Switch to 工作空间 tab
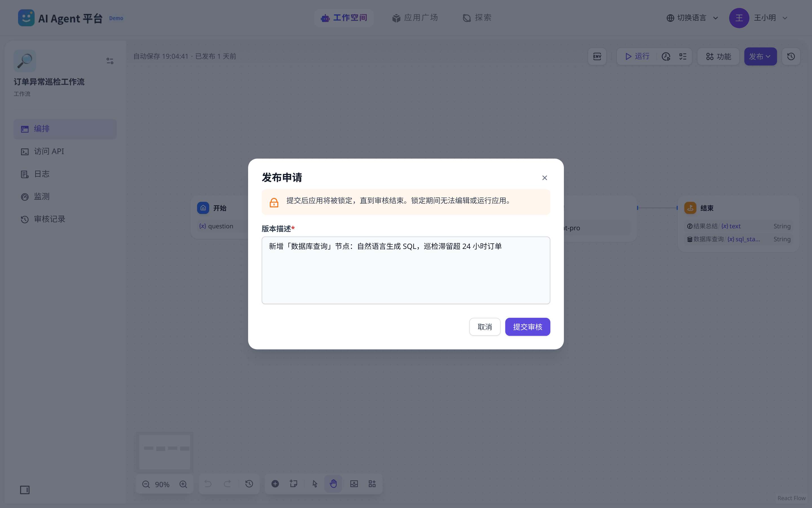812x508 pixels. 344,18
